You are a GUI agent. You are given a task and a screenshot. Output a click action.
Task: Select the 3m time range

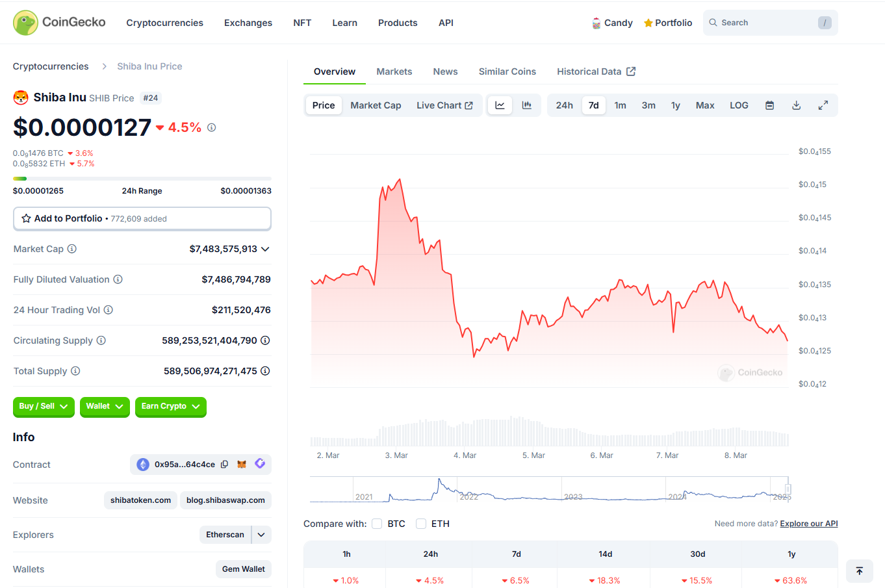[x=648, y=105]
